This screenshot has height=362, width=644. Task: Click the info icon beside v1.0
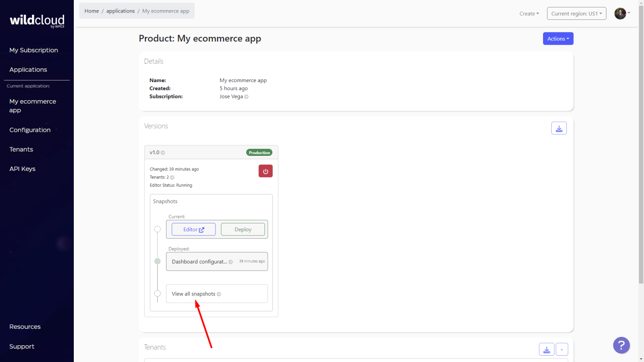click(163, 153)
